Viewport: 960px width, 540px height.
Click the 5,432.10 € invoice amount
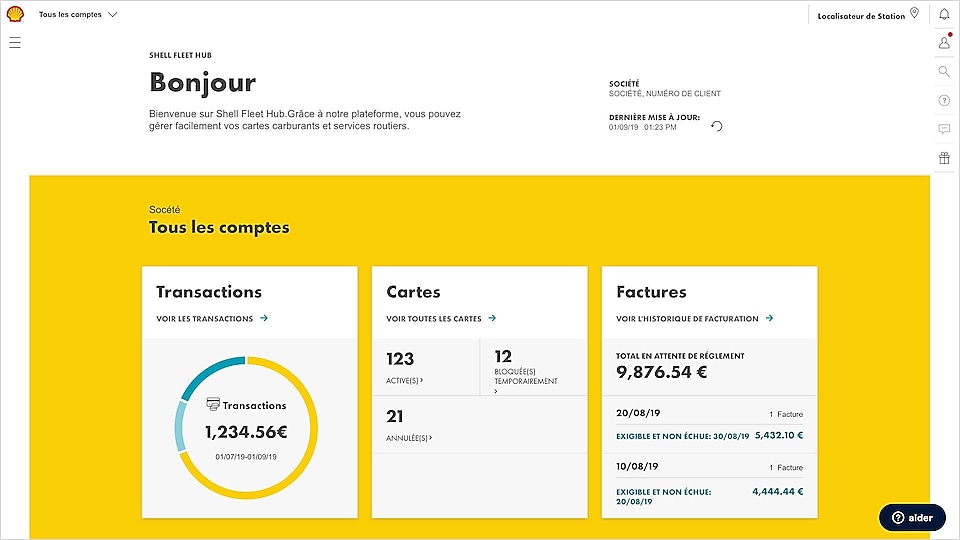point(779,435)
